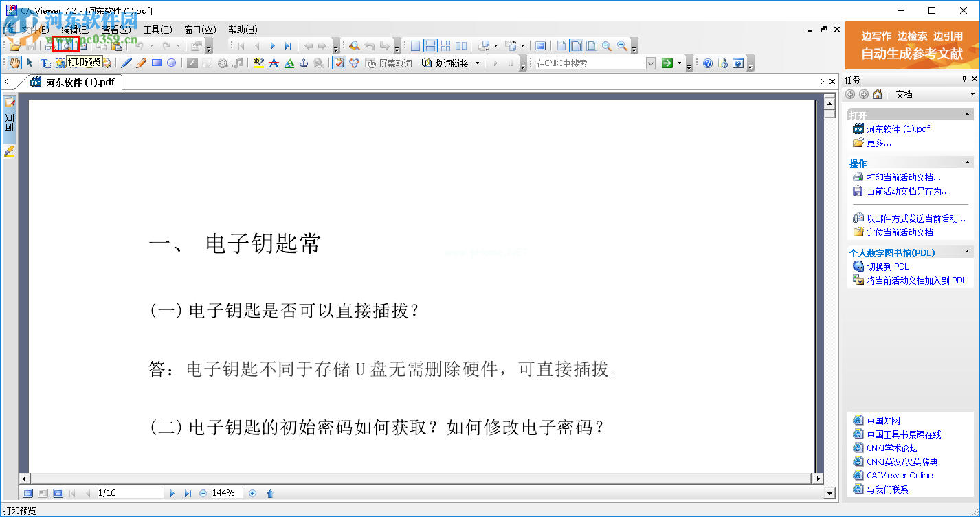Image resolution: width=980 pixels, height=517 pixels.
Task: Pick the ellipse annotation tool
Action: (x=172, y=63)
